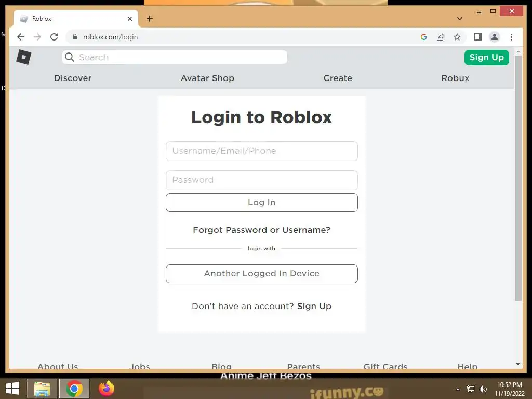
Task: Click the share page icon
Action: pos(441,37)
